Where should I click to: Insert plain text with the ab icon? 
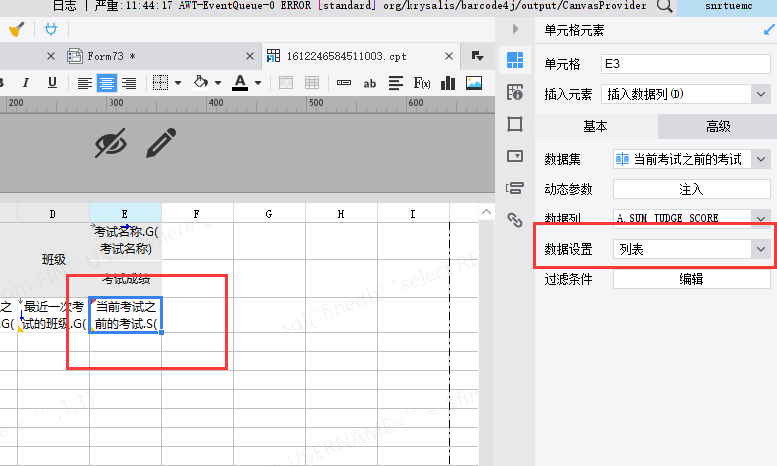pyautogui.click(x=370, y=83)
